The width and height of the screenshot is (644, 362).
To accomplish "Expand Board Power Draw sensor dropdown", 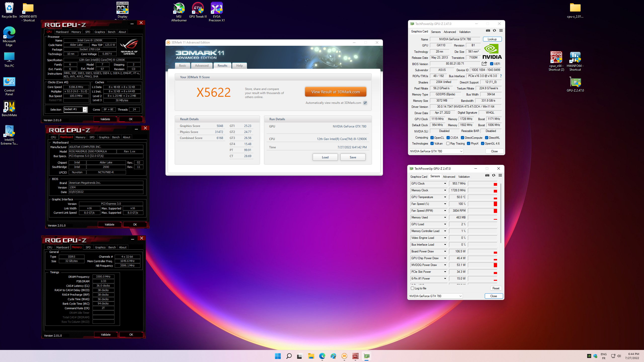I will [x=445, y=251].
